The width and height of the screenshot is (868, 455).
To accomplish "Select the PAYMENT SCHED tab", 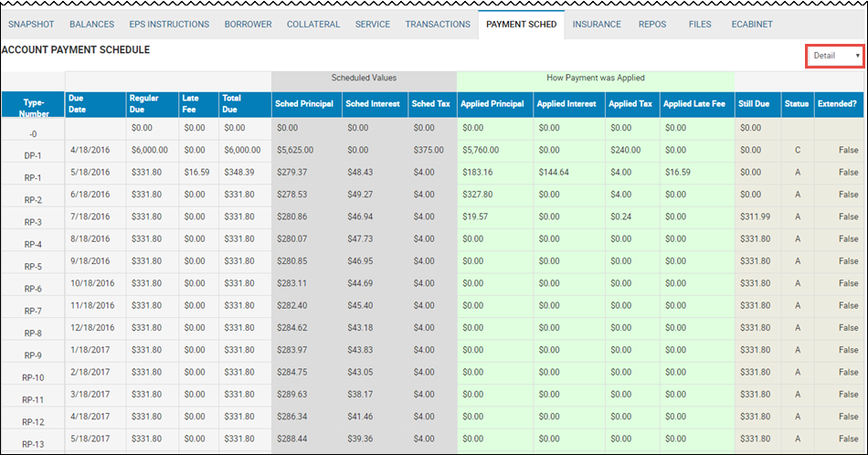I will pyautogui.click(x=522, y=25).
